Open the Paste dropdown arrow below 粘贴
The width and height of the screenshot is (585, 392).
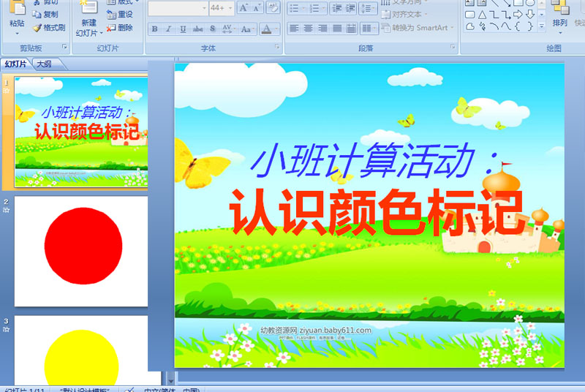pos(17,34)
